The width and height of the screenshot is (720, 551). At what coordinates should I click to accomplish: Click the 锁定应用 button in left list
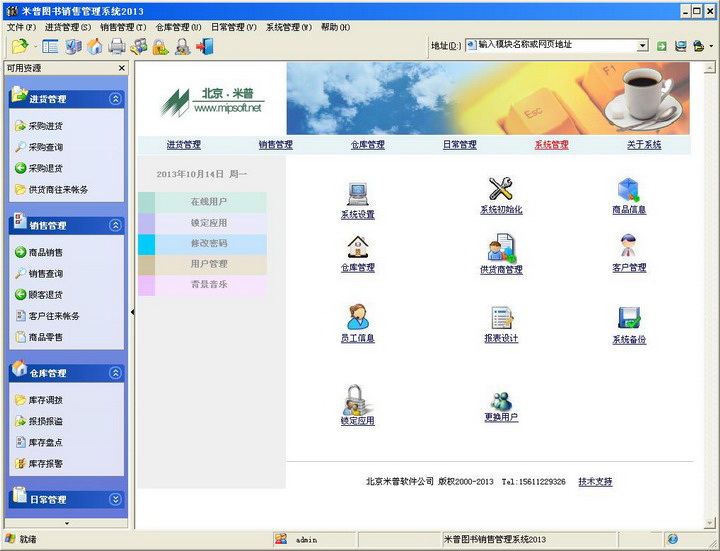(x=202, y=223)
